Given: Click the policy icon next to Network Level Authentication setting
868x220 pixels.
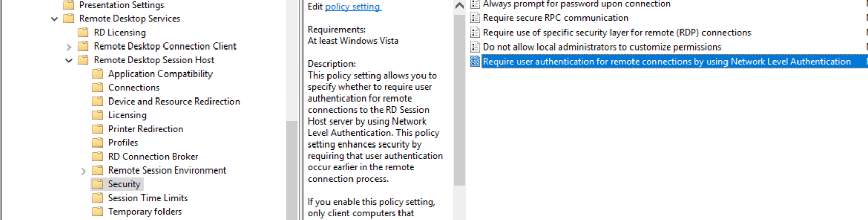Looking at the screenshot, I should 475,62.
